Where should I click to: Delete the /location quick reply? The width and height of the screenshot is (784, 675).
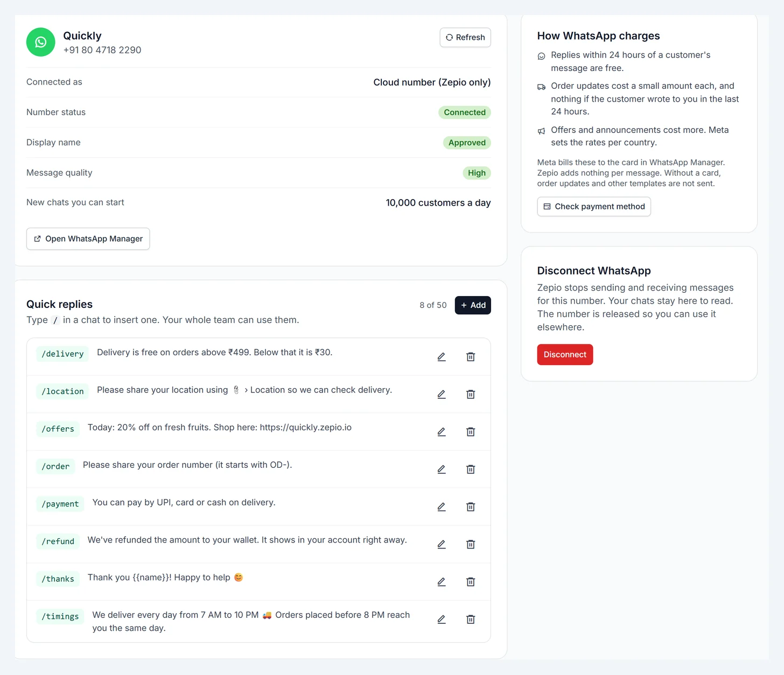pos(471,395)
